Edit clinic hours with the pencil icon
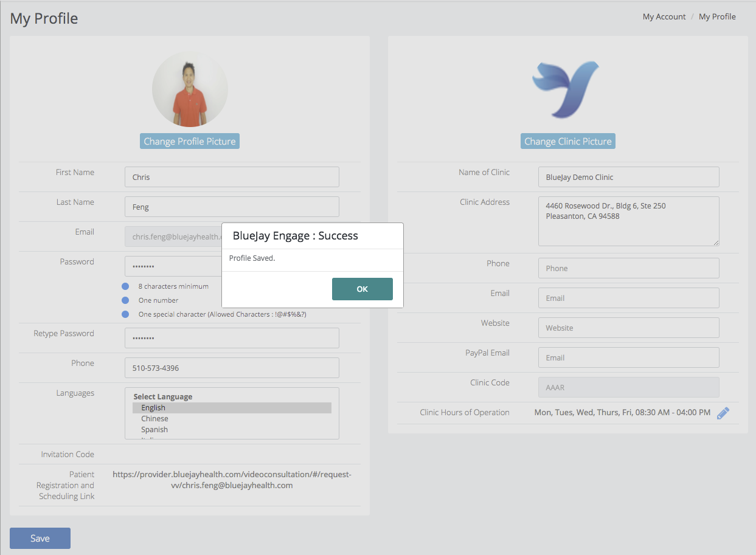The height and width of the screenshot is (555, 756). point(723,413)
